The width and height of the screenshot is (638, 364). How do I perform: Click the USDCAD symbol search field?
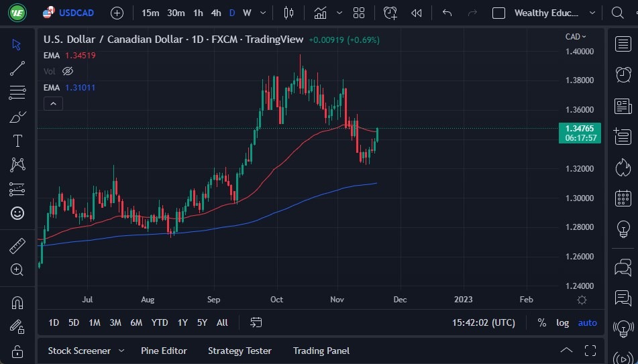coord(77,13)
